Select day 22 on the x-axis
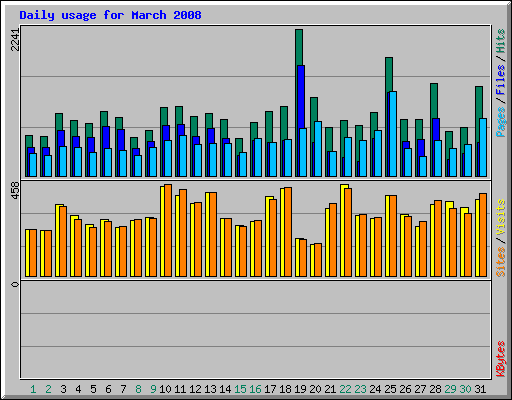The height and width of the screenshot is (400, 512). tap(345, 389)
